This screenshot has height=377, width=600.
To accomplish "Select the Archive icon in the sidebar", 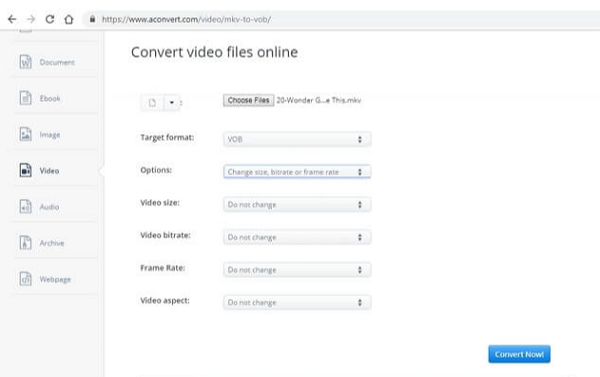I will click(x=26, y=243).
